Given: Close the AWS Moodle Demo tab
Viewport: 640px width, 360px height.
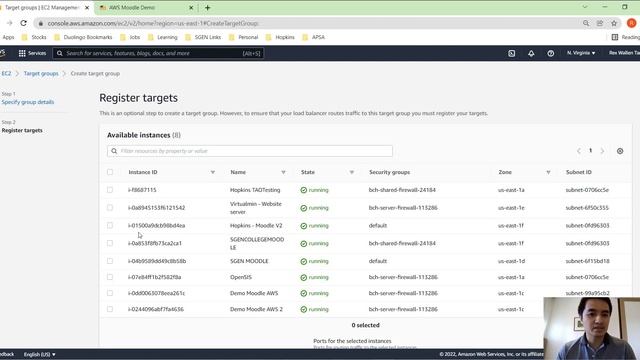Looking at the screenshot, I should point(191,7).
